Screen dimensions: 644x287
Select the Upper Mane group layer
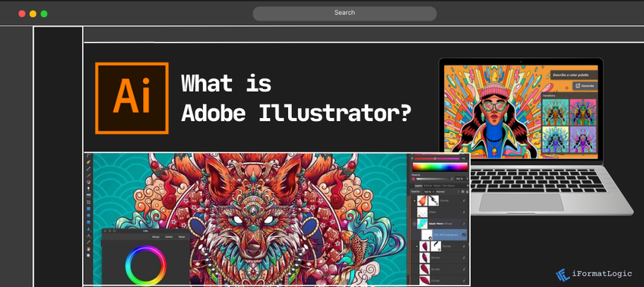439,224
